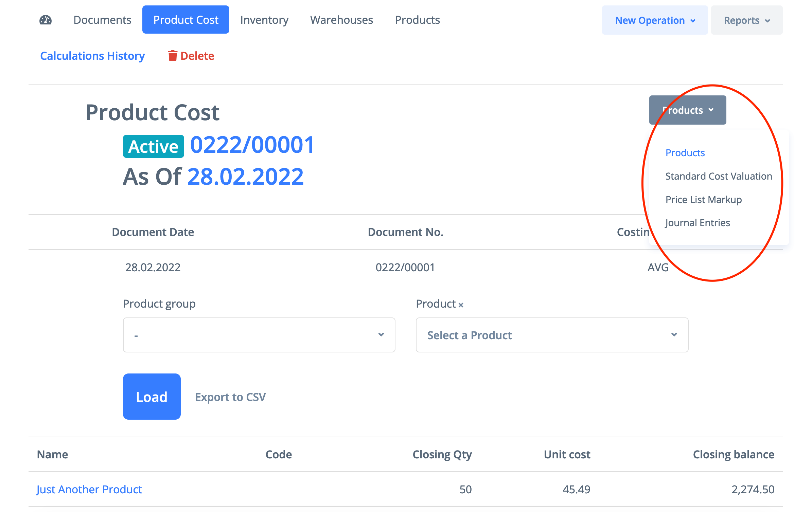Open Just Another Product link
Screen dimensions: 812x512
tap(89, 489)
